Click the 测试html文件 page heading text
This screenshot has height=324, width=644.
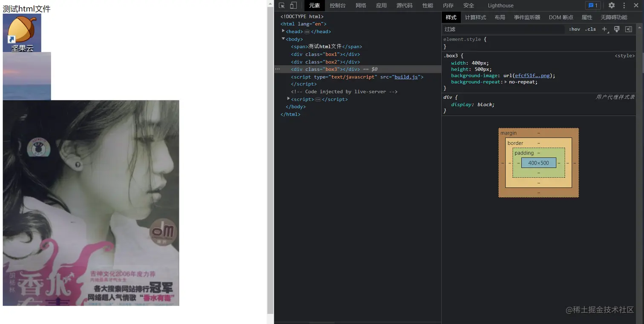click(x=27, y=9)
